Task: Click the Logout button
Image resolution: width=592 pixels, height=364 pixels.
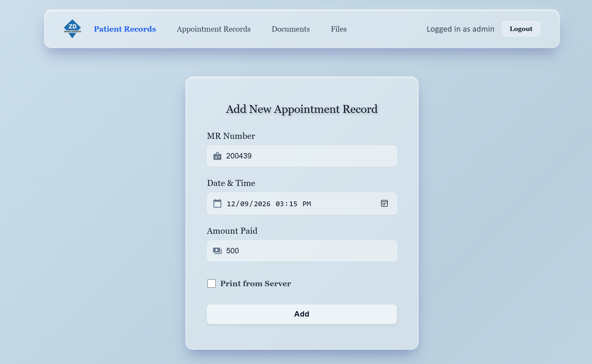Action: (x=521, y=29)
